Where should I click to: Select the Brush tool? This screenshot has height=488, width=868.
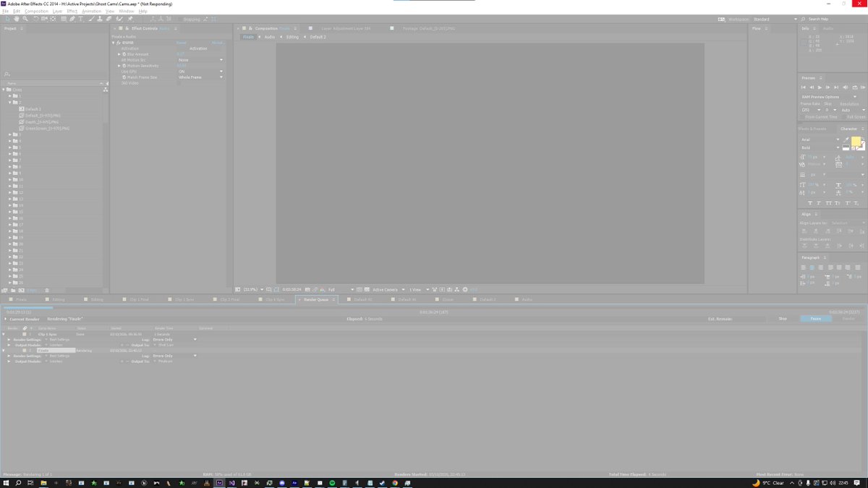(90, 19)
